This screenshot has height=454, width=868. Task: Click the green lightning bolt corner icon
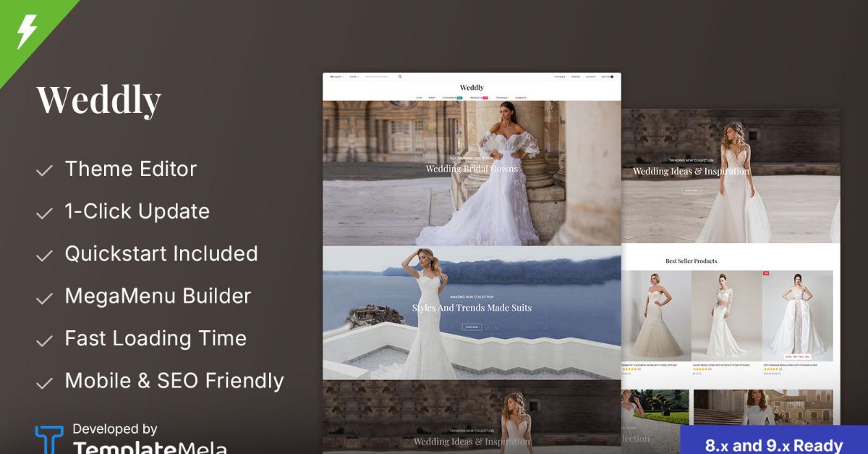(x=25, y=31)
